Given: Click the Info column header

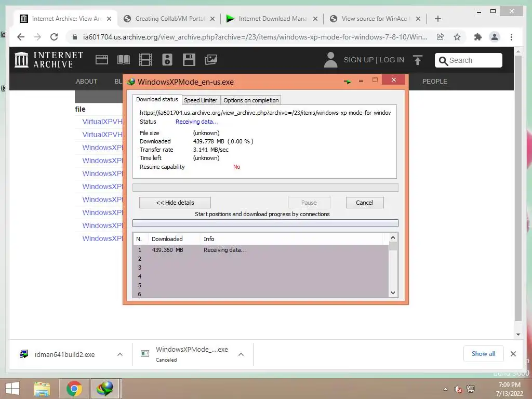Looking at the screenshot, I should [x=292, y=239].
